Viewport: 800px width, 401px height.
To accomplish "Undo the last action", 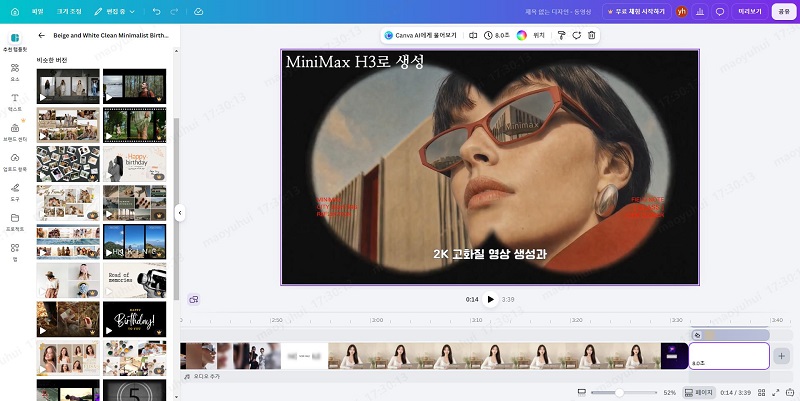I will pyautogui.click(x=157, y=11).
